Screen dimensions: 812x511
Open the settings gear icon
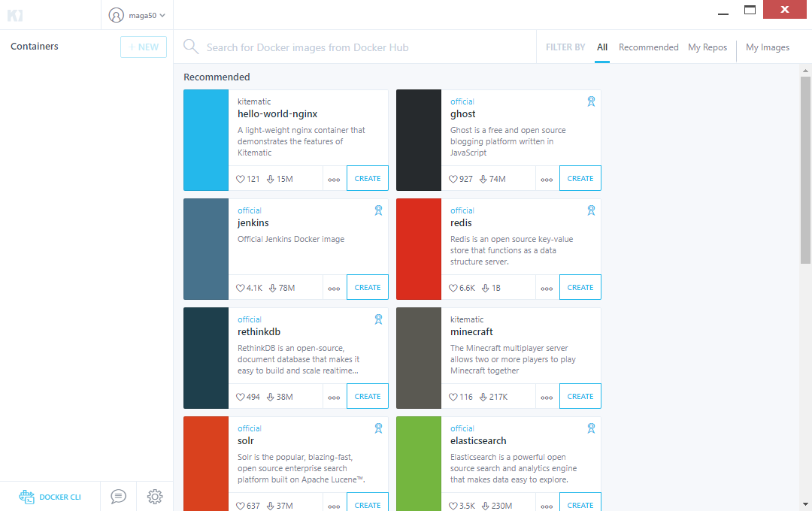click(155, 497)
